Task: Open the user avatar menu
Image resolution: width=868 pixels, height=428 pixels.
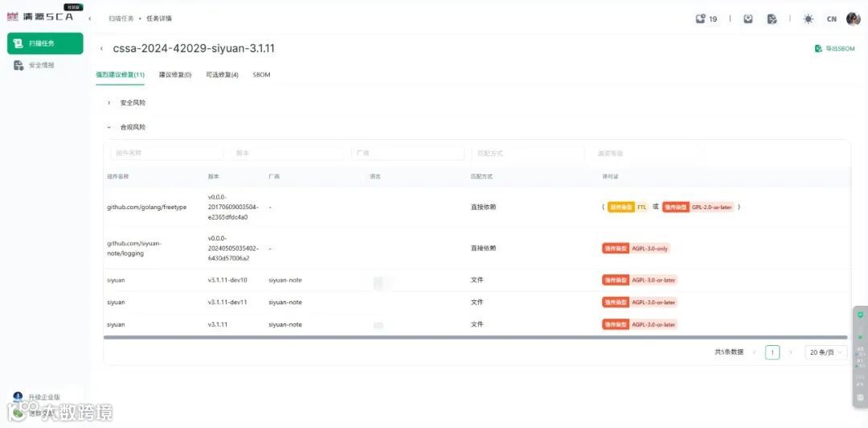Action: [853, 19]
